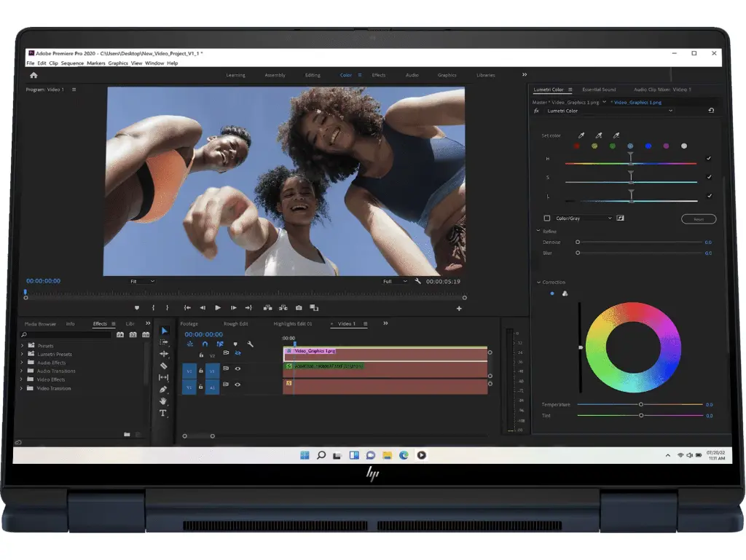746x560 pixels.
Task: Open the Sequence menu
Action: (x=72, y=63)
